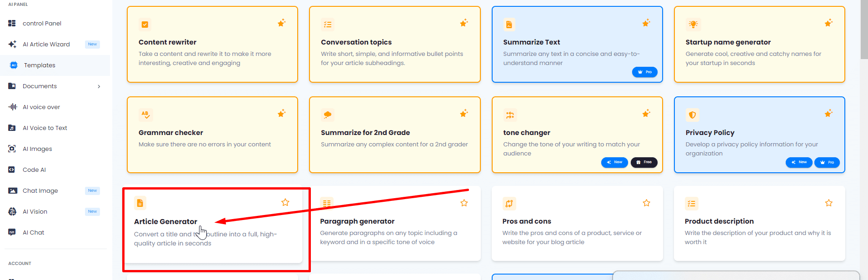Open the Article Generator template title
Viewport: 868px width, 280px height.
(165, 222)
